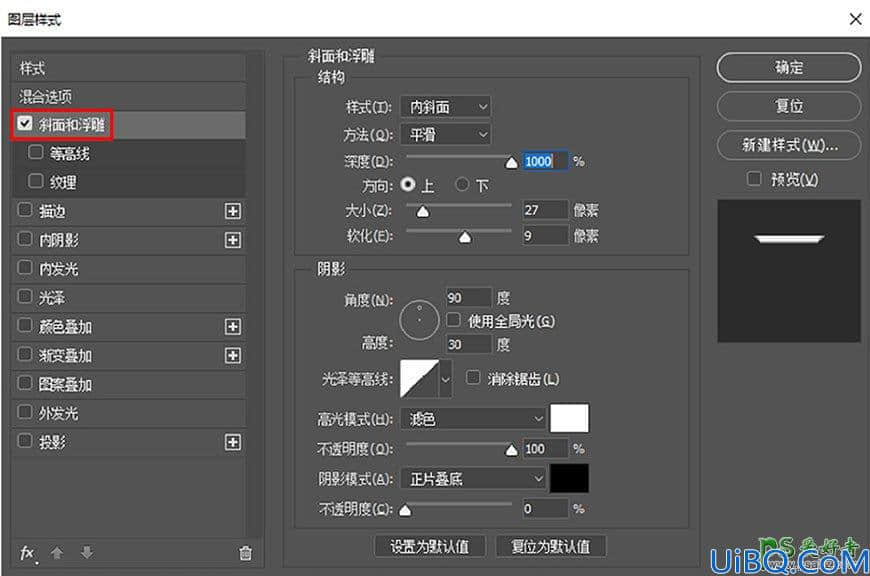Click the 深度 depth slider handle
Viewport: 870px width, 576px height.
(x=512, y=162)
